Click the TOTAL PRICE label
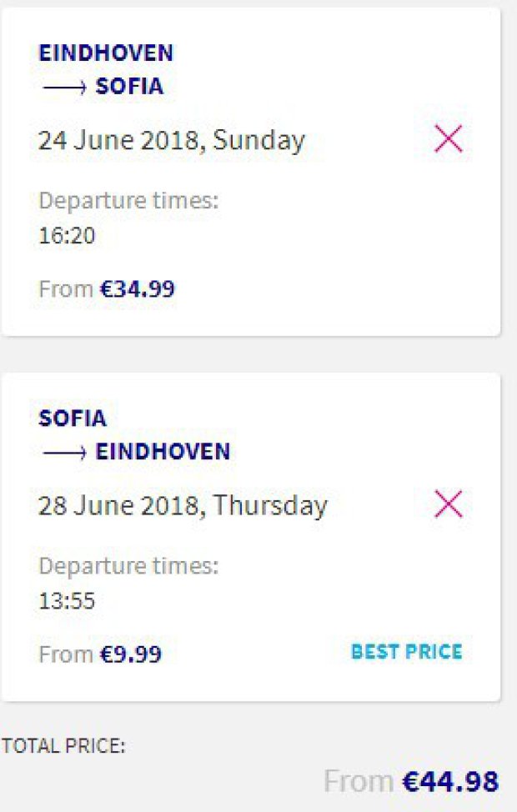This screenshot has width=517, height=812. click(63, 746)
